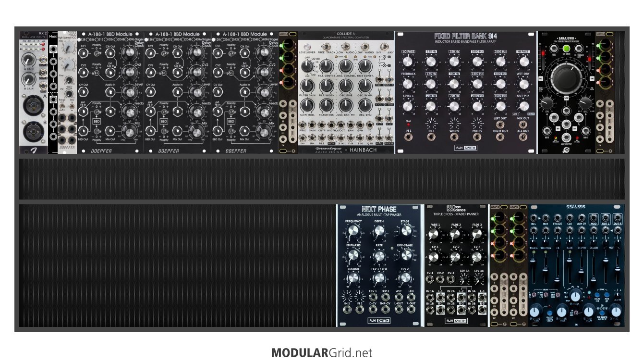The height and width of the screenshot is (363, 644).
Task: Adjust the FADE 3 knob on Triple Cross
Action: coord(477,234)
